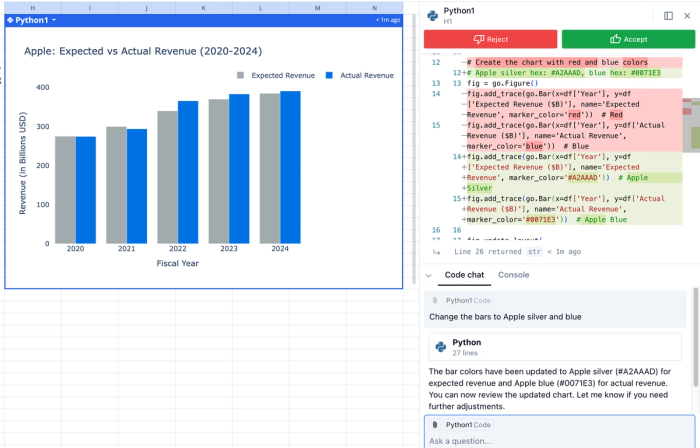Select column M header

[x=317, y=8]
